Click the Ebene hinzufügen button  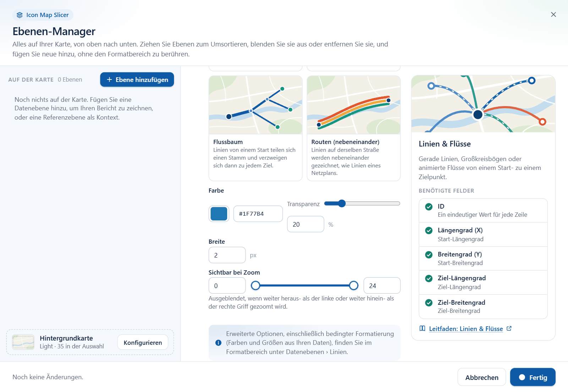pos(137,79)
